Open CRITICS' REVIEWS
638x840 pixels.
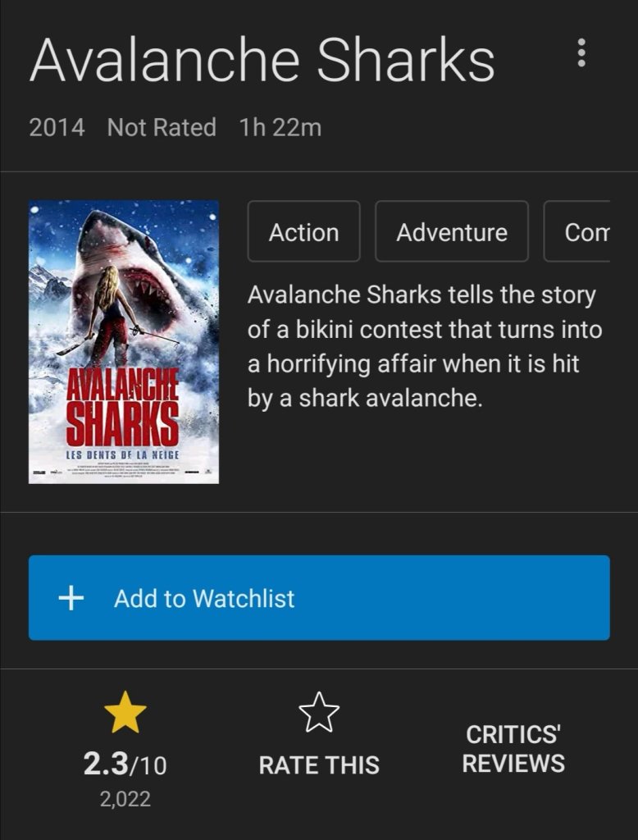tap(513, 749)
